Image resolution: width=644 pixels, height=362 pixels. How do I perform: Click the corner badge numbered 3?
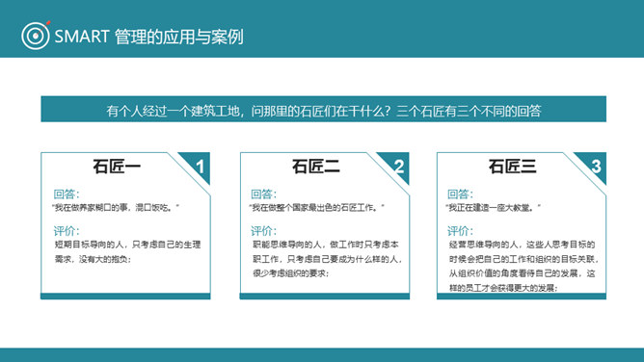596,167
